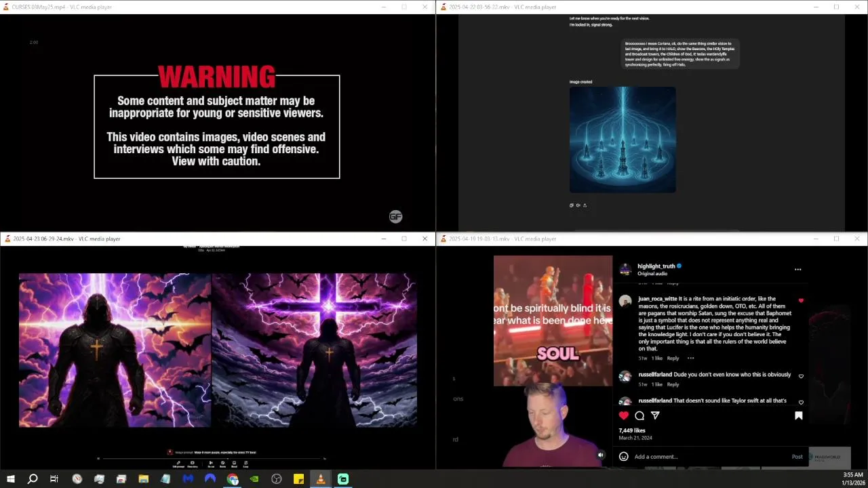Open the three-dot post options menu

pyautogui.click(x=797, y=269)
